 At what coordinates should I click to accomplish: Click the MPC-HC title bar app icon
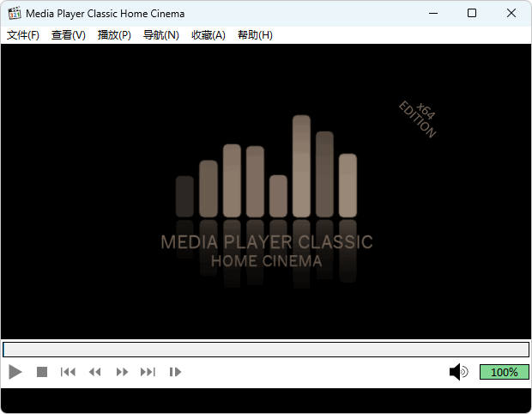[14, 14]
